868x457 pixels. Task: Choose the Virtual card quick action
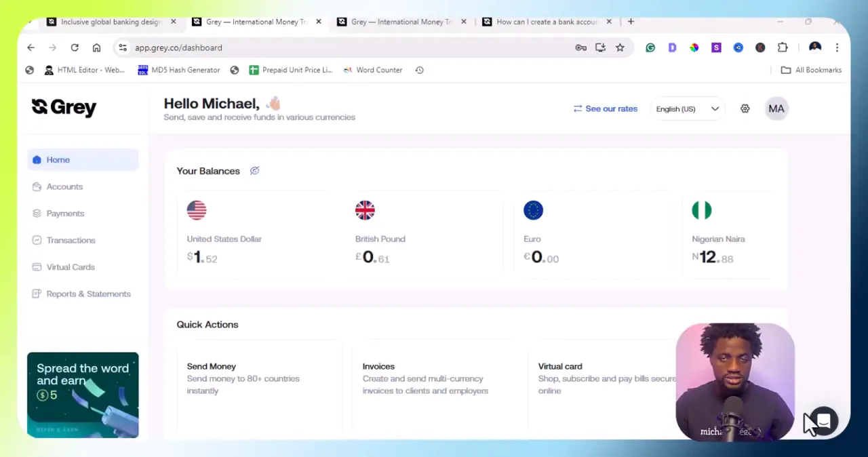point(604,390)
